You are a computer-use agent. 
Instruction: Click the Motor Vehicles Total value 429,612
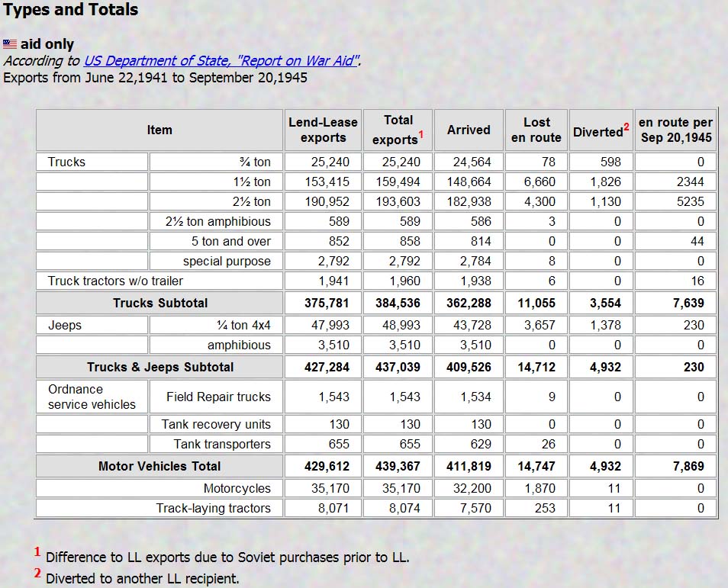[327, 467]
